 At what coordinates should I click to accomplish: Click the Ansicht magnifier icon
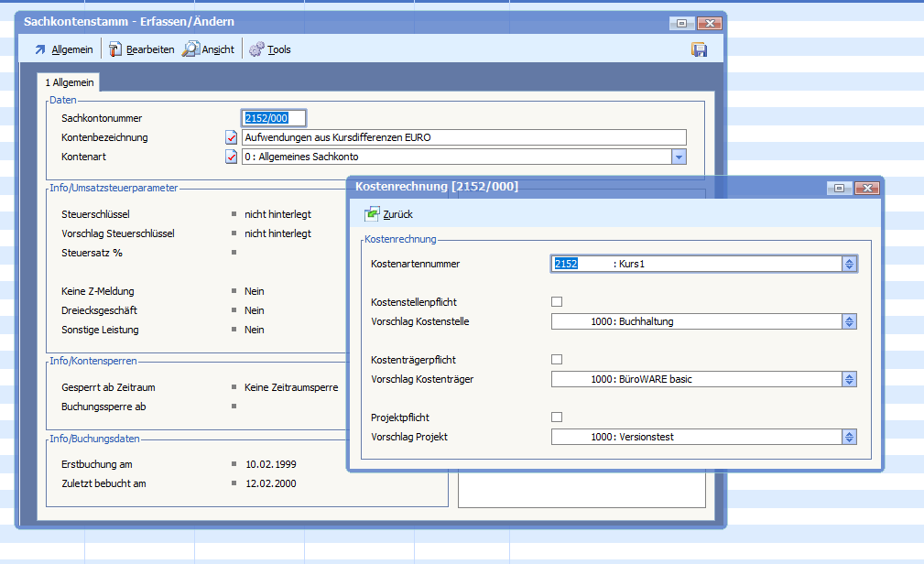190,49
